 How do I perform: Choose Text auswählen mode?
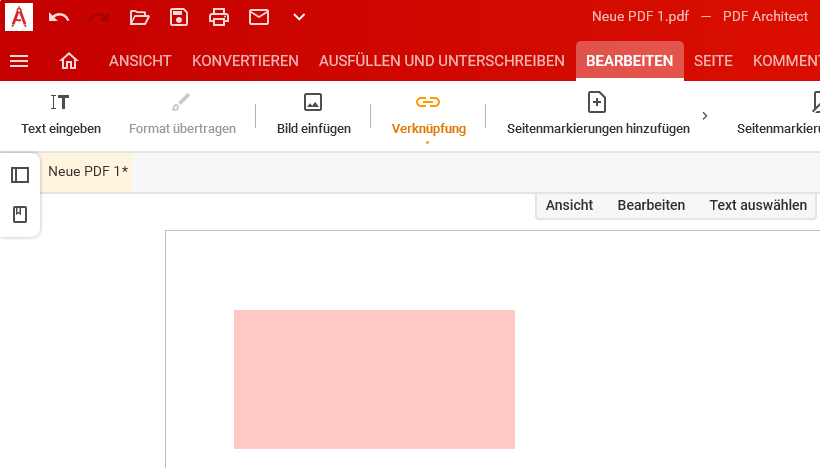click(758, 205)
